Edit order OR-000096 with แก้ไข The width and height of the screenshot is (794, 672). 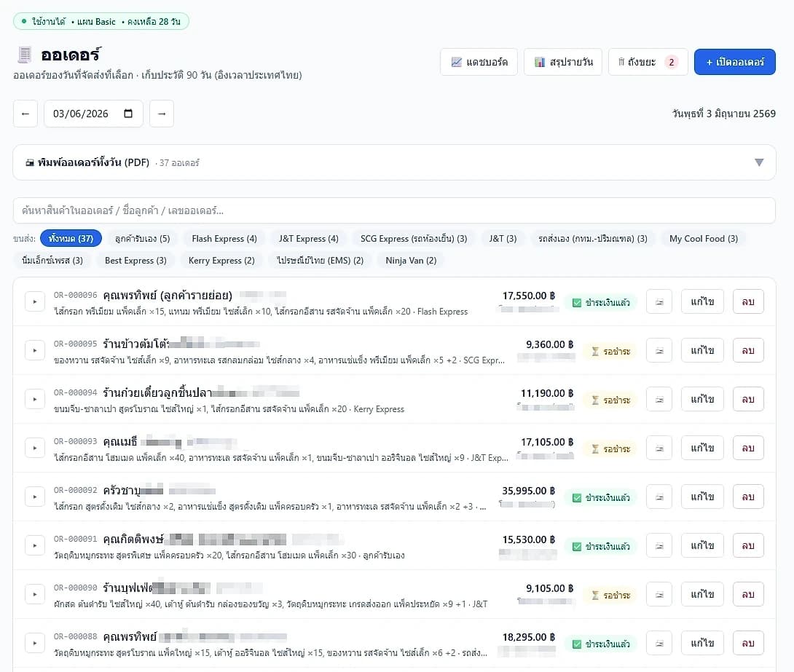(x=702, y=301)
